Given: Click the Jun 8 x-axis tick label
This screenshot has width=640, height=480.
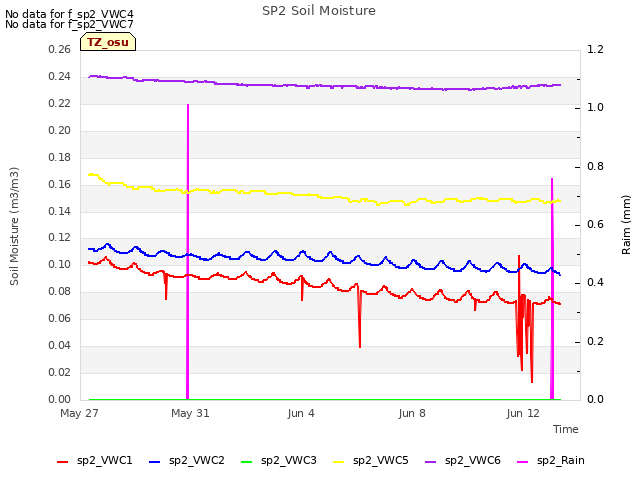Looking at the screenshot, I should [x=412, y=413].
